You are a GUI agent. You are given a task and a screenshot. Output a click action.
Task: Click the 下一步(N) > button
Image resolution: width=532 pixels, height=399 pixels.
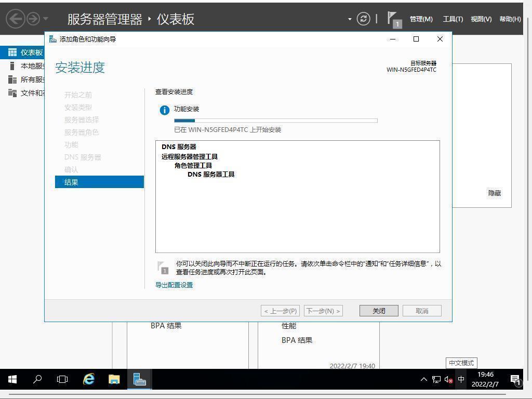323,311
